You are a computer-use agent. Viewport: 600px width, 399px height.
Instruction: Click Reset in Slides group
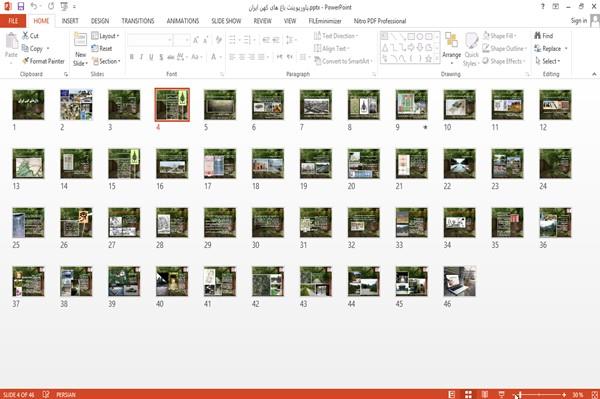[x=102, y=49]
